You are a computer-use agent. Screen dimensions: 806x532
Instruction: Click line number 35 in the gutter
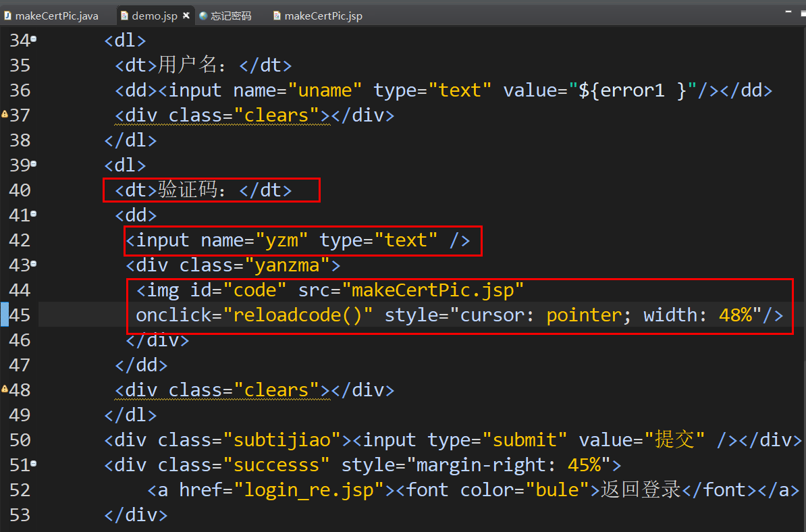point(20,65)
